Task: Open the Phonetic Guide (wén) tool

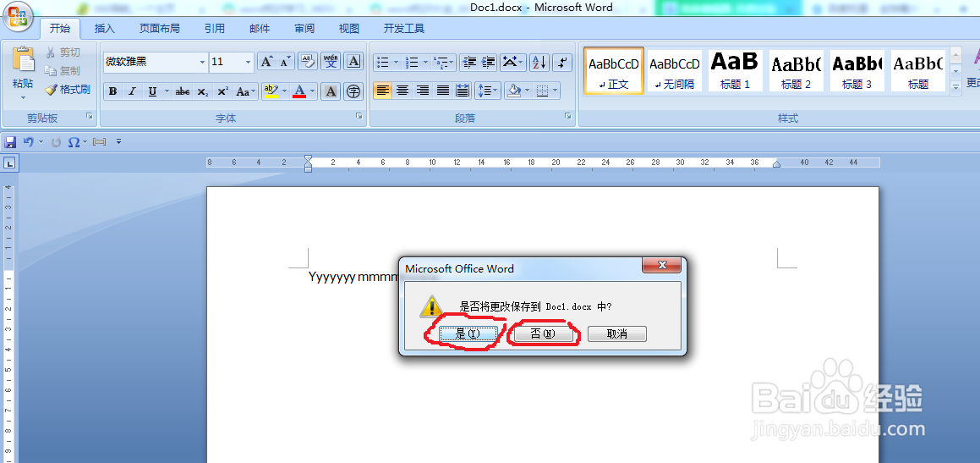Action: point(331,61)
